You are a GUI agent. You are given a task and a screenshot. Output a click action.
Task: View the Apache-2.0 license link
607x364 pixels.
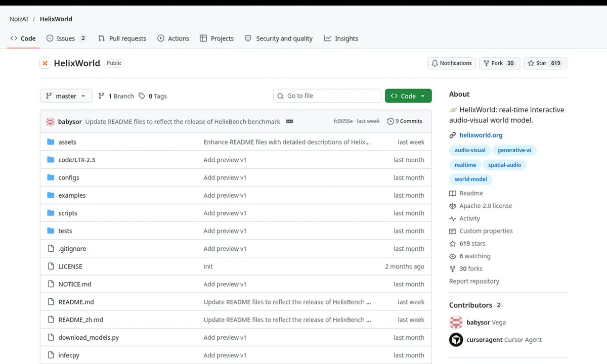481,206
